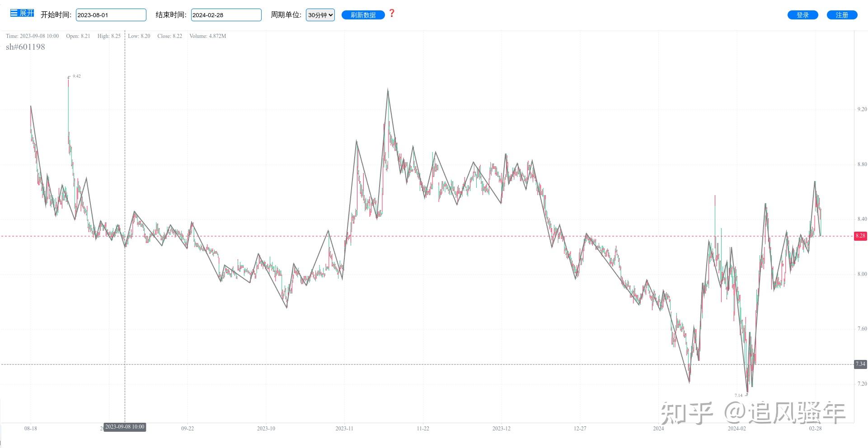The height and width of the screenshot is (448, 868).
Task: Click the red question mark help icon
Action: tap(392, 14)
